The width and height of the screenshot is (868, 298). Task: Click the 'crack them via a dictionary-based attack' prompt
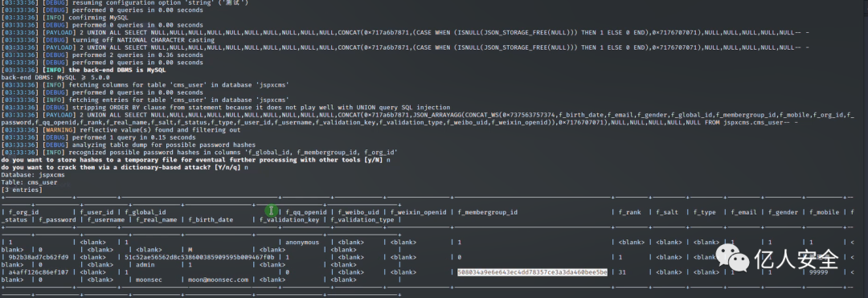[125, 167]
